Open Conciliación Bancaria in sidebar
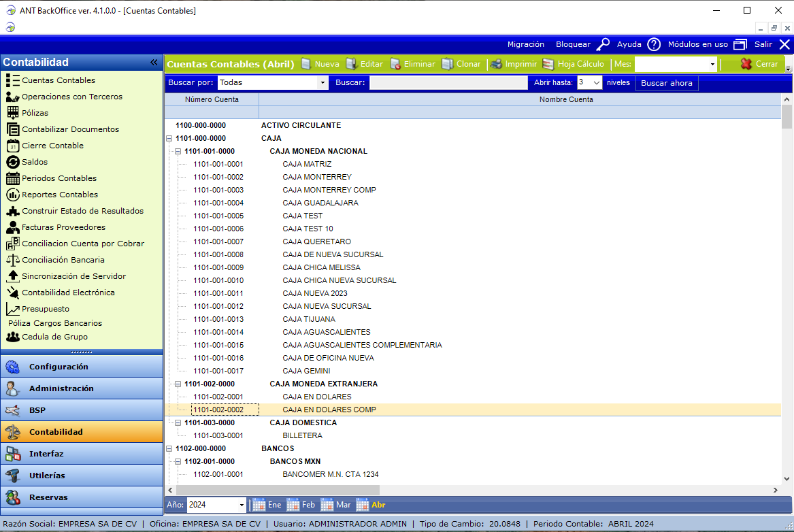 [x=63, y=260]
